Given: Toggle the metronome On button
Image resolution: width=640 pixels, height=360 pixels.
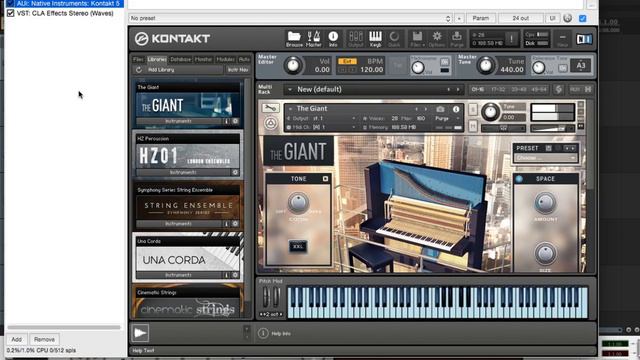Looking at the screenshot, I should (x=444, y=62).
